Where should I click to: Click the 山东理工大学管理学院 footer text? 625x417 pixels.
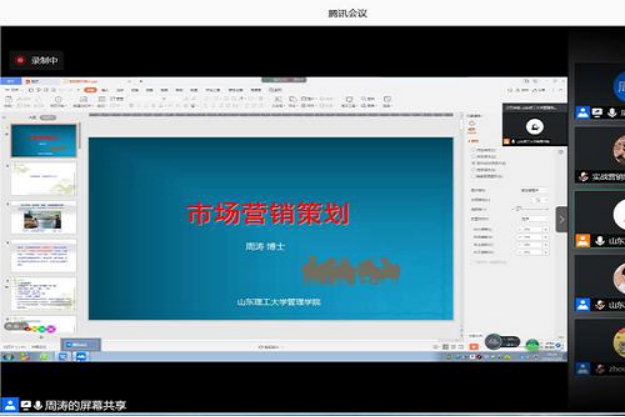coord(272,302)
